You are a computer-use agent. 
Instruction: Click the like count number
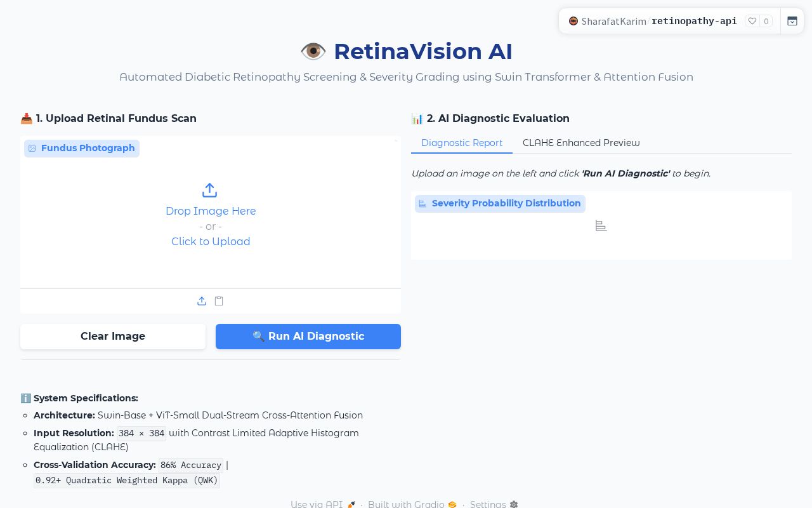tap(766, 22)
